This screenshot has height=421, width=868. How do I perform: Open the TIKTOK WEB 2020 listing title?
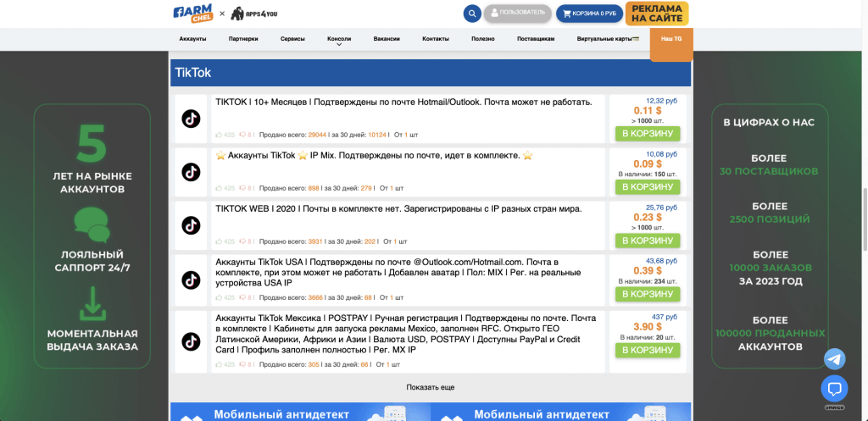point(398,209)
